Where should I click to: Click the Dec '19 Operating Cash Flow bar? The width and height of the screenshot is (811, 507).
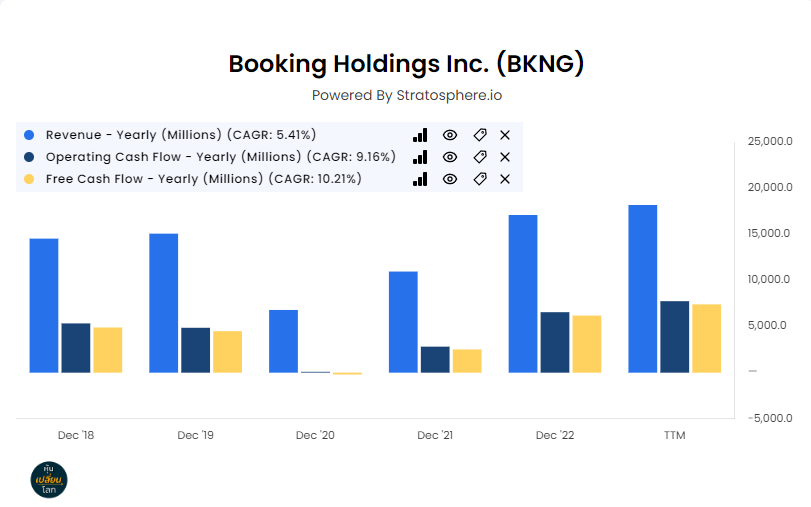coord(196,350)
